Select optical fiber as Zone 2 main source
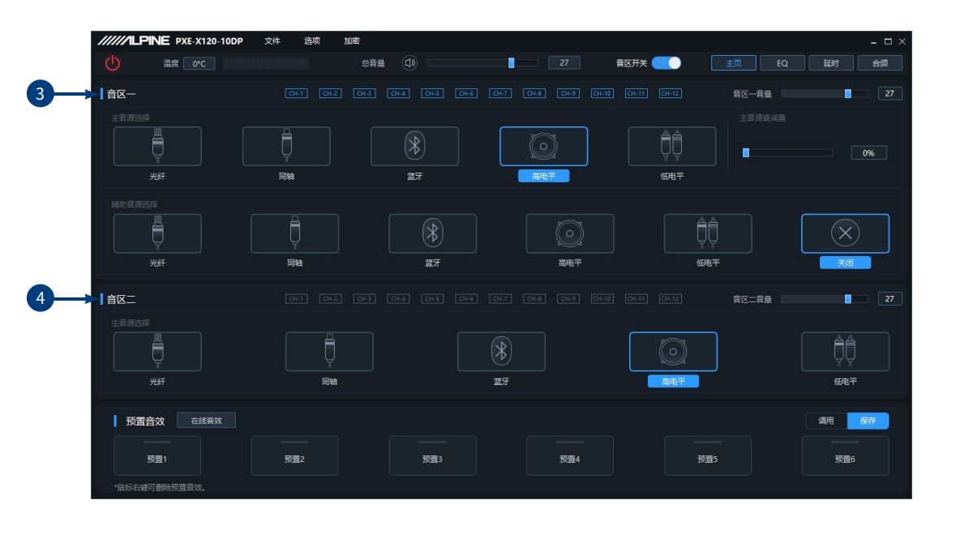This screenshot has height=560, width=973. click(x=157, y=352)
